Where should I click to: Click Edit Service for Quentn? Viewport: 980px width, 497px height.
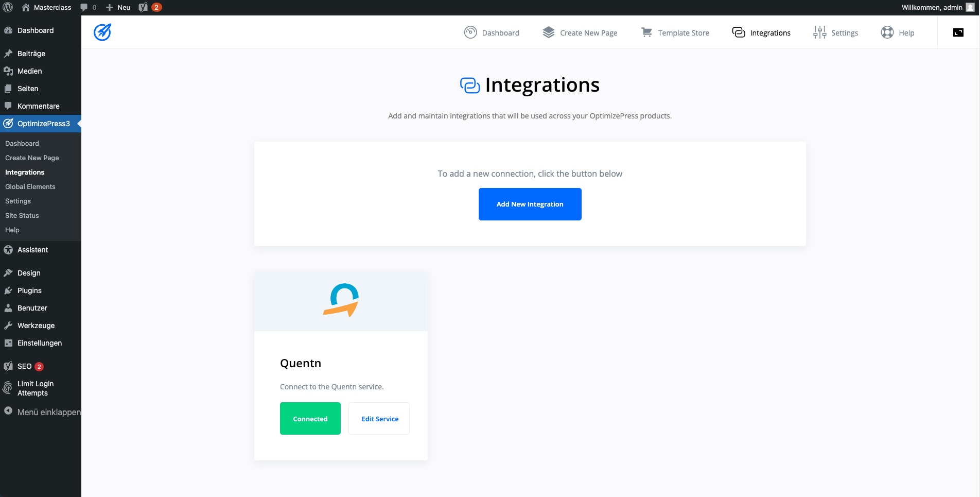pos(379,419)
